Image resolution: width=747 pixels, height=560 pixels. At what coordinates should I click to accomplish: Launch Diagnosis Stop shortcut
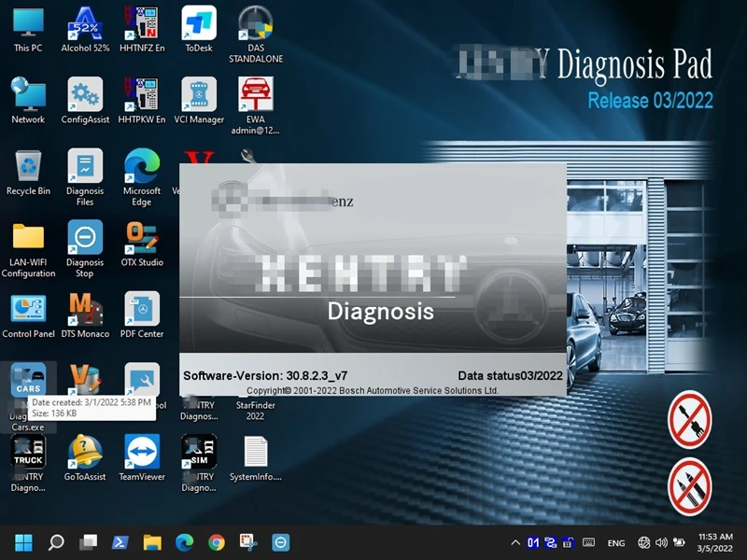pos(85,248)
